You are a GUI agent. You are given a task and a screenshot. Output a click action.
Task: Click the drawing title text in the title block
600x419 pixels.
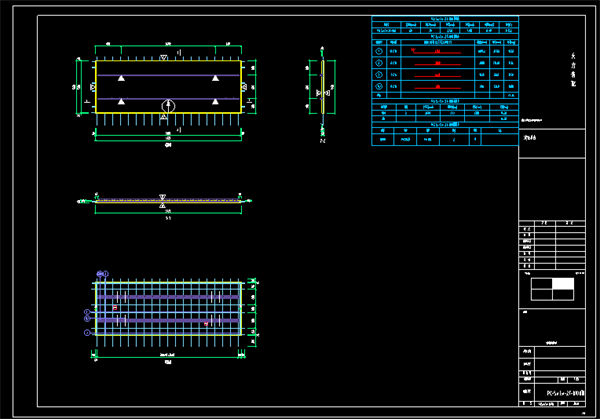(x=566, y=393)
